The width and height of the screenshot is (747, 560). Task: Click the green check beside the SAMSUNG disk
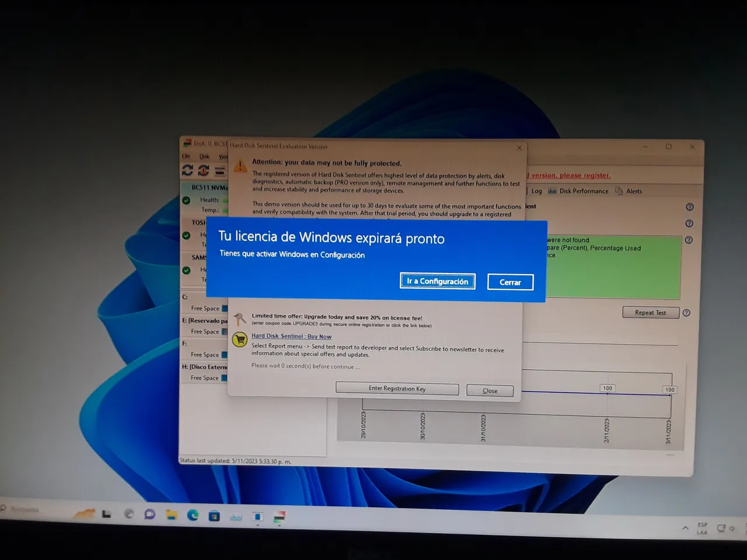[186, 270]
